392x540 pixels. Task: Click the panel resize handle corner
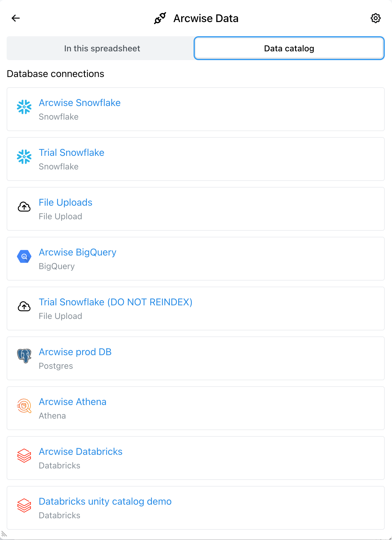pos(4,534)
